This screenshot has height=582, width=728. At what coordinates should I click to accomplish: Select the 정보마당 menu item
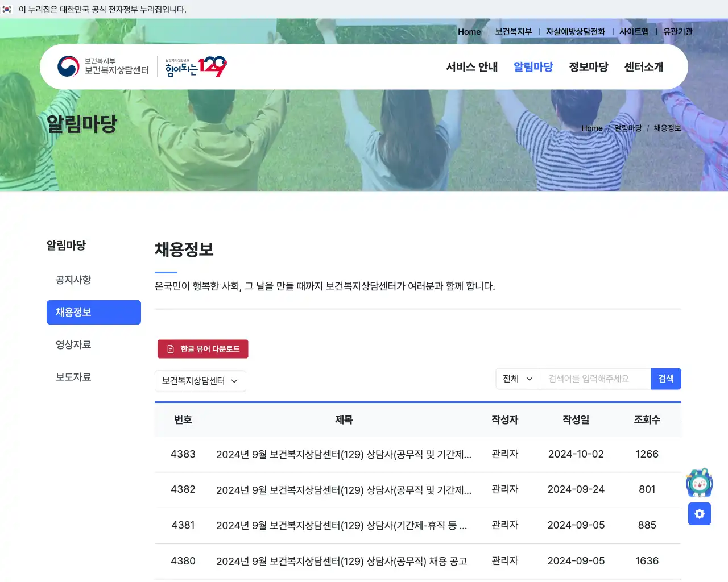tap(588, 66)
